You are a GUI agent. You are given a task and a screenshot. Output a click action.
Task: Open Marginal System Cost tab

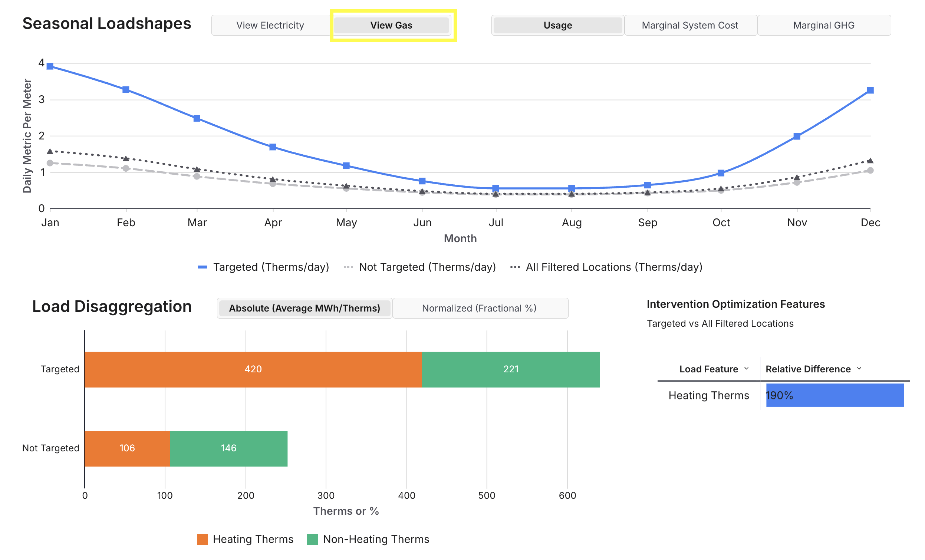[689, 25]
